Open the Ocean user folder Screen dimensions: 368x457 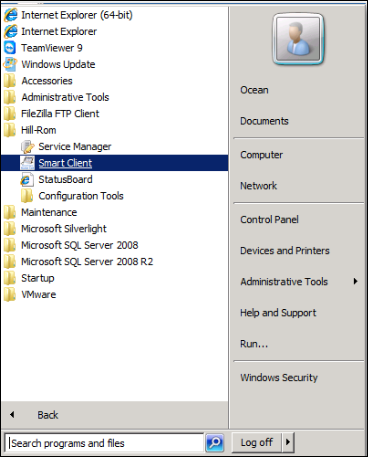point(254,90)
